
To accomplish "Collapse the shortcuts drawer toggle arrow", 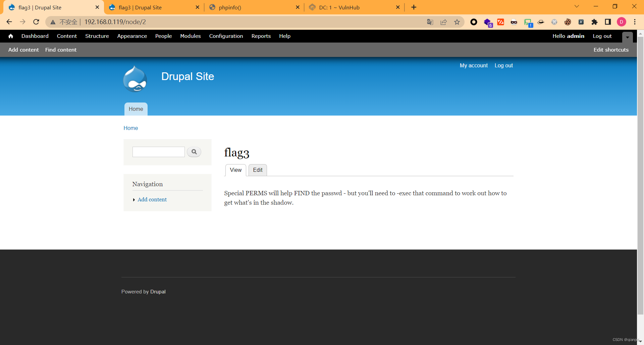I will pyautogui.click(x=627, y=37).
